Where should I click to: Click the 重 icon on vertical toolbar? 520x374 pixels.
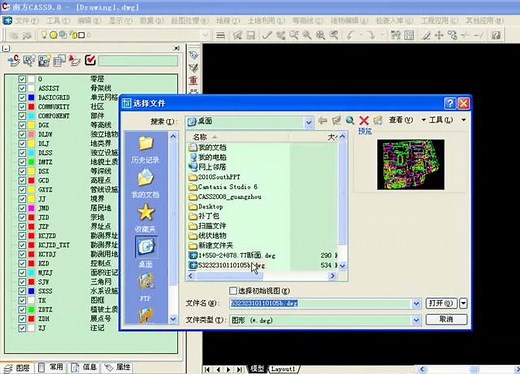coord(194,80)
